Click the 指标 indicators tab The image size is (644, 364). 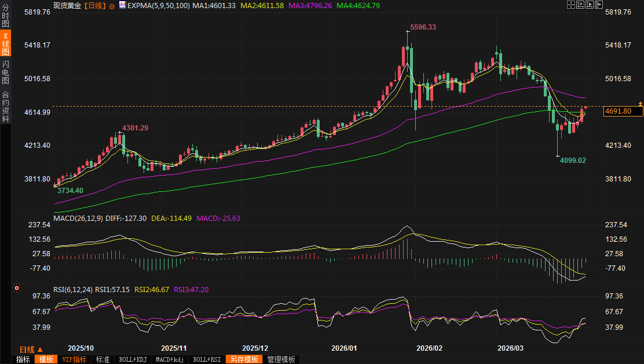pyautogui.click(x=23, y=359)
